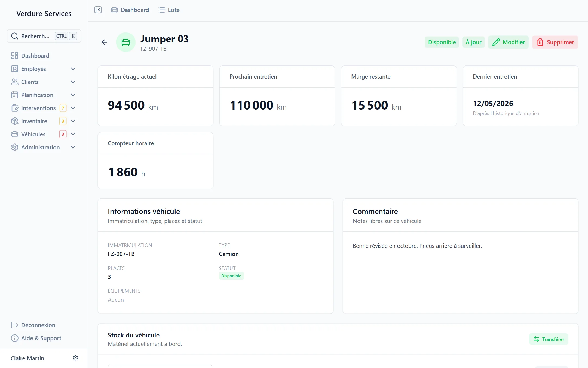Click the Modifier button
Viewport: 588px width, 368px height.
(x=508, y=42)
